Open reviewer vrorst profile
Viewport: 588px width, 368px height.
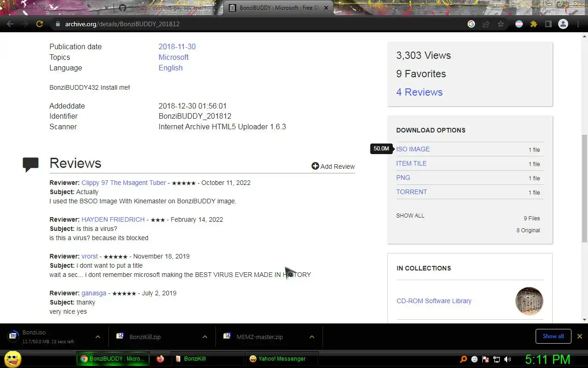[90, 256]
